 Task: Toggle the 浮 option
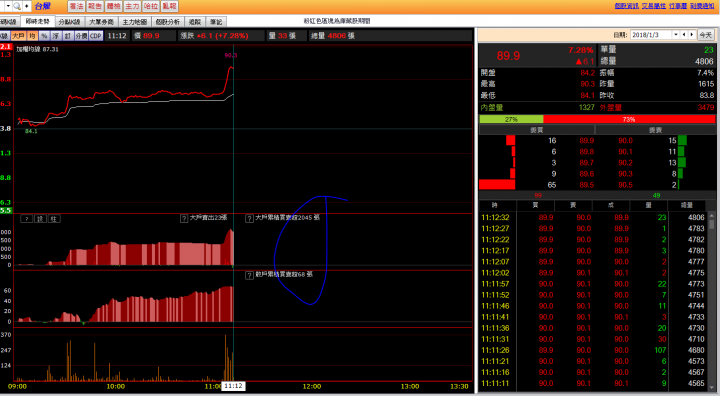(56, 36)
